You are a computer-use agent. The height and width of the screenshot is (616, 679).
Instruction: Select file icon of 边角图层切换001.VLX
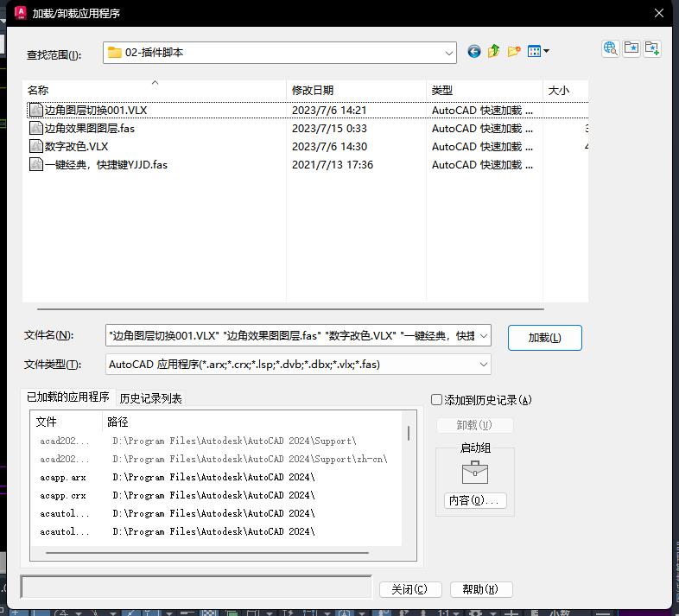pos(36,110)
